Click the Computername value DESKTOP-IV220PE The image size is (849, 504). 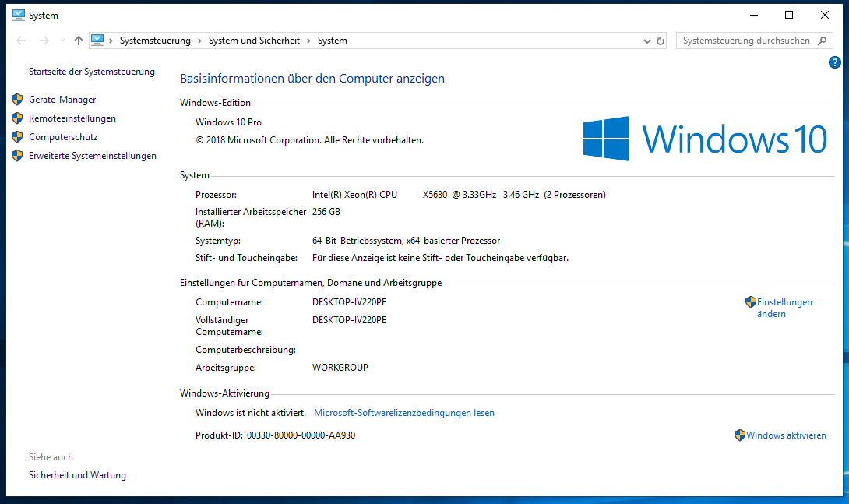(x=349, y=302)
